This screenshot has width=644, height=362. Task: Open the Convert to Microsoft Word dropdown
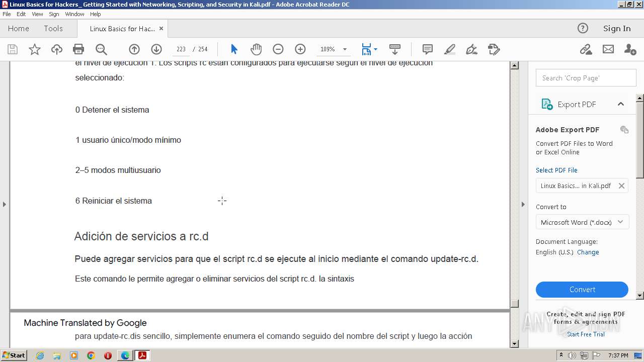[582, 222]
